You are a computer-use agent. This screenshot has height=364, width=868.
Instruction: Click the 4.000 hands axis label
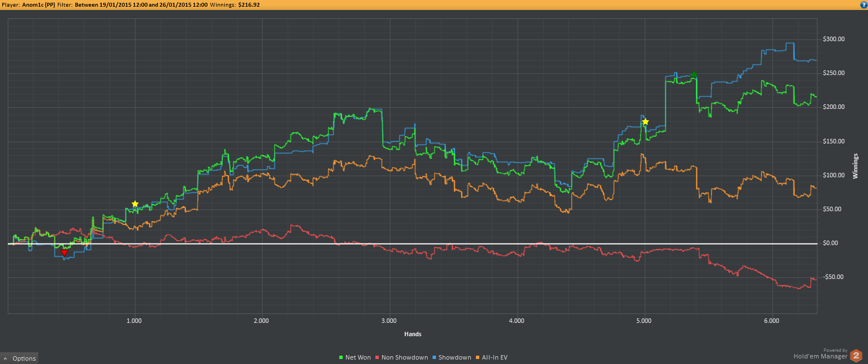516,321
